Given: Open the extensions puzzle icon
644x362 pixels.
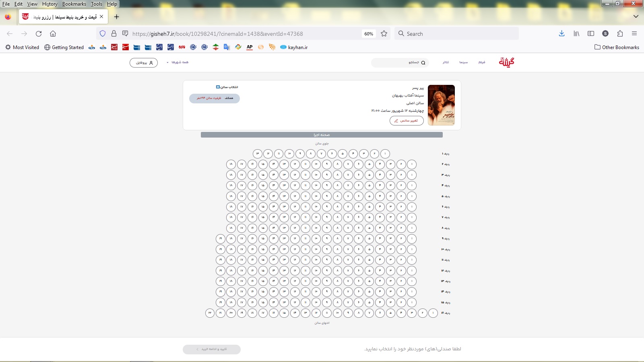Looking at the screenshot, I should pos(620,34).
